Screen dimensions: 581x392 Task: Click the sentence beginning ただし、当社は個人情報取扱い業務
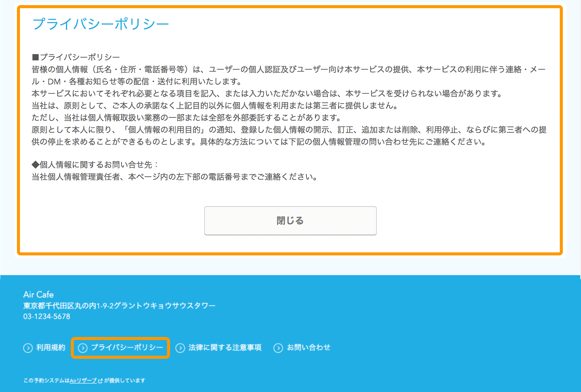(x=186, y=118)
